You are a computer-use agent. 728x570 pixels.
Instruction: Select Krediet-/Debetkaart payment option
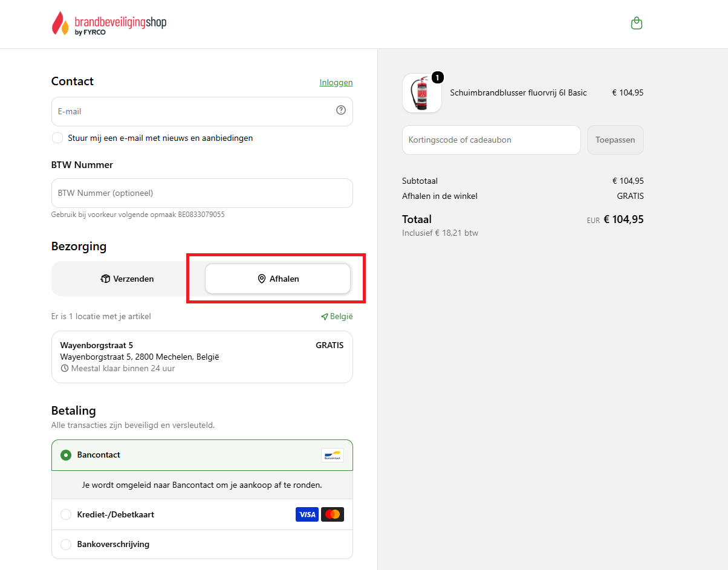tap(202, 514)
